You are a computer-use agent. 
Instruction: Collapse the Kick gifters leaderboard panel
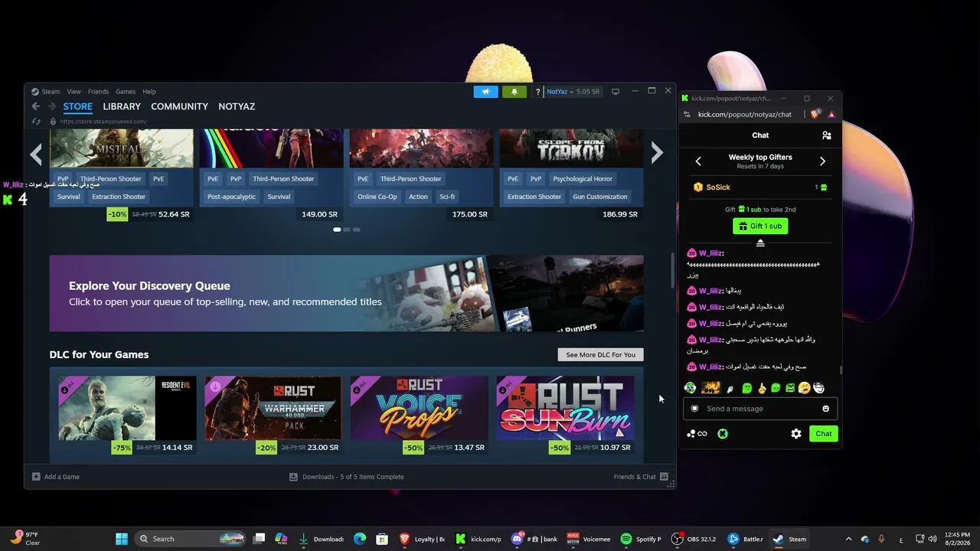(760, 243)
